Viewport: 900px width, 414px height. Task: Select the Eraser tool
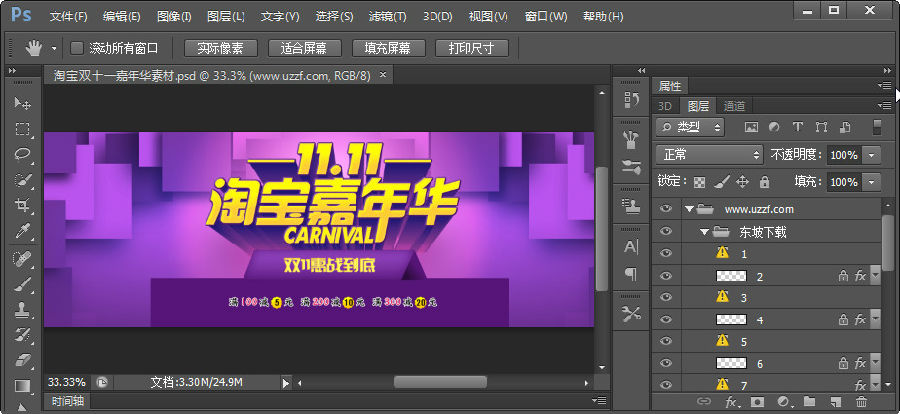[22, 360]
